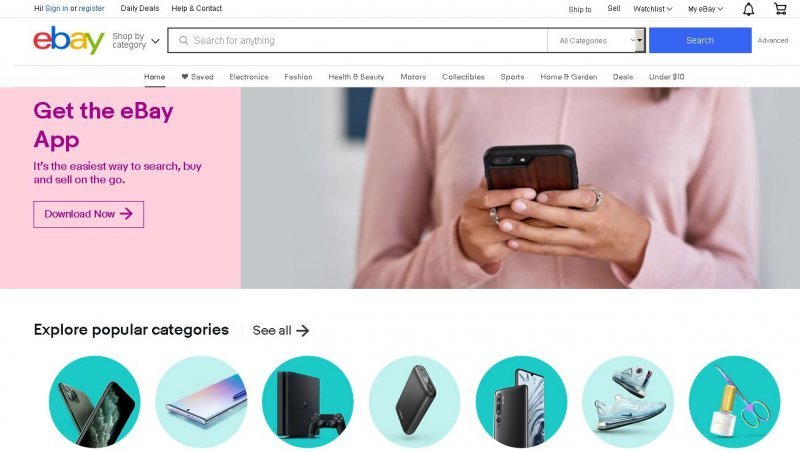Expand the Shop by category dropdown
Viewport: 800px width, 452px height.
pyautogui.click(x=136, y=40)
